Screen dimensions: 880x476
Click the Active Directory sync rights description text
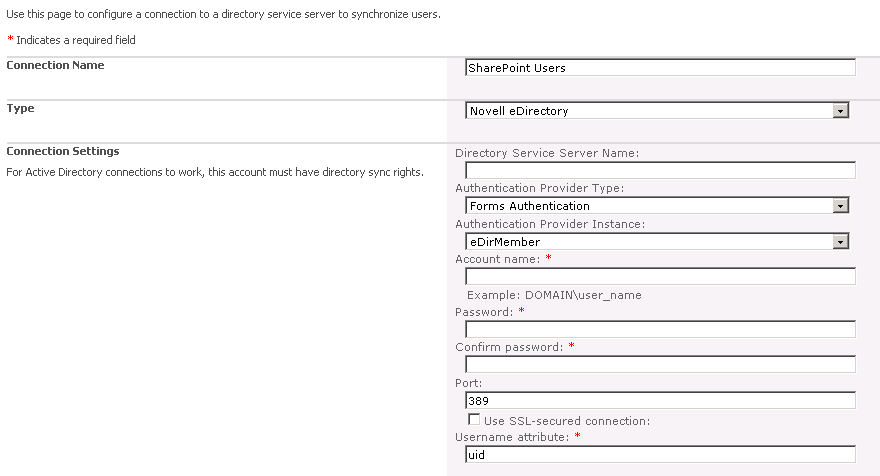[215, 172]
